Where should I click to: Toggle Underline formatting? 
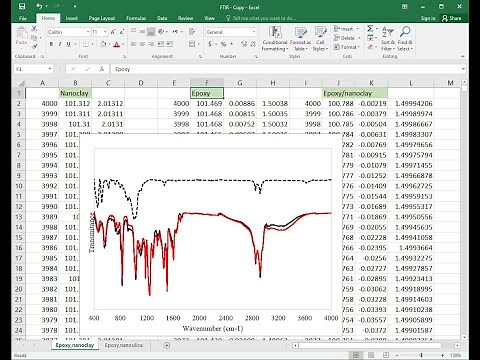68,44
